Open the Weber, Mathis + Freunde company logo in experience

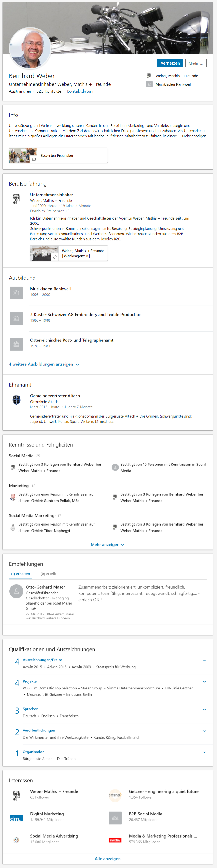click(x=16, y=199)
